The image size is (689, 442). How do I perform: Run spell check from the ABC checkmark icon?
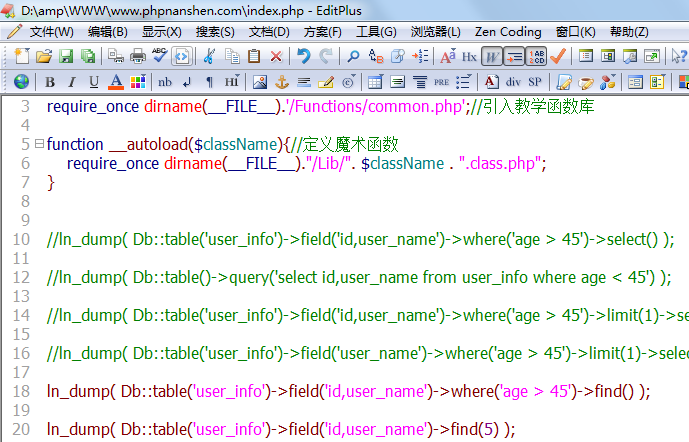click(160, 56)
